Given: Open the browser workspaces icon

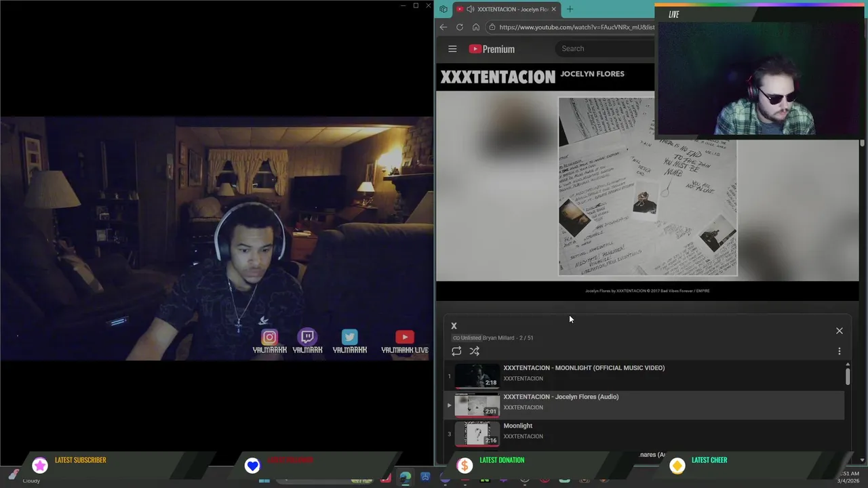Looking at the screenshot, I should tap(443, 9).
